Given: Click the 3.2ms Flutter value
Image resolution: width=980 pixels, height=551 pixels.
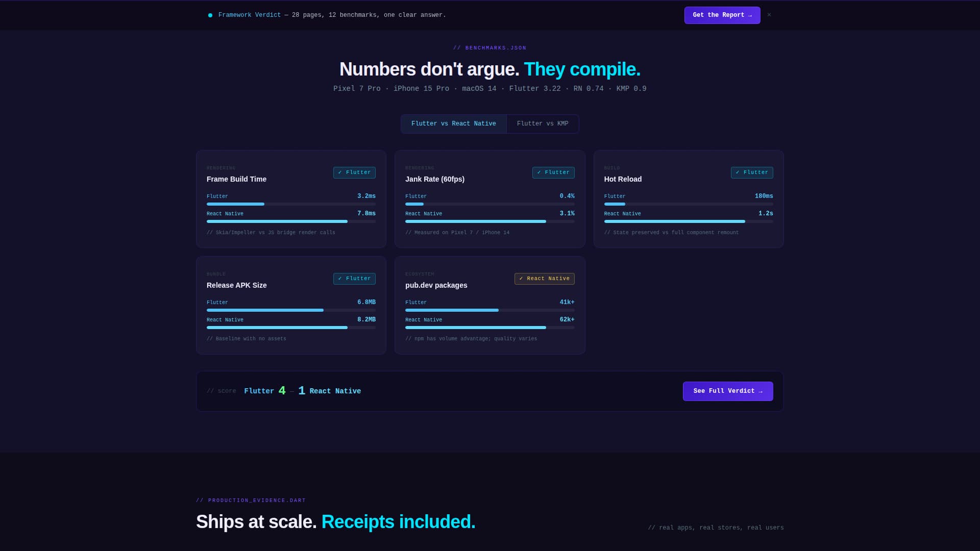Looking at the screenshot, I should coord(366,196).
